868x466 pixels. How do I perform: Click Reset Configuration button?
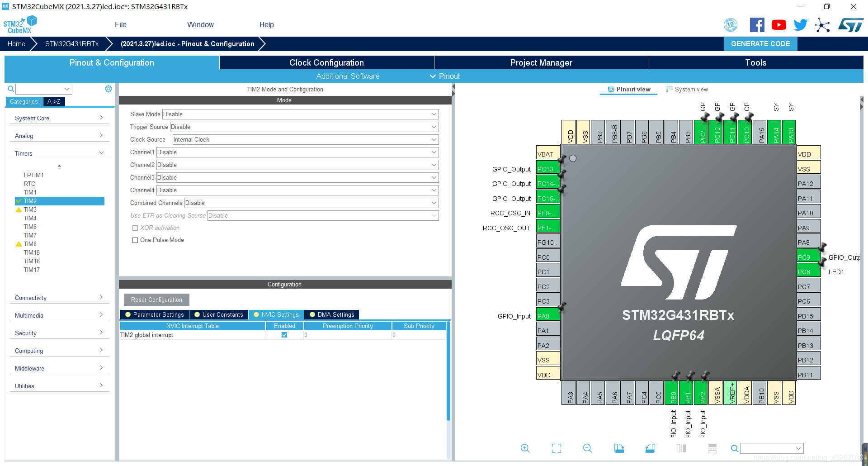pos(156,300)
